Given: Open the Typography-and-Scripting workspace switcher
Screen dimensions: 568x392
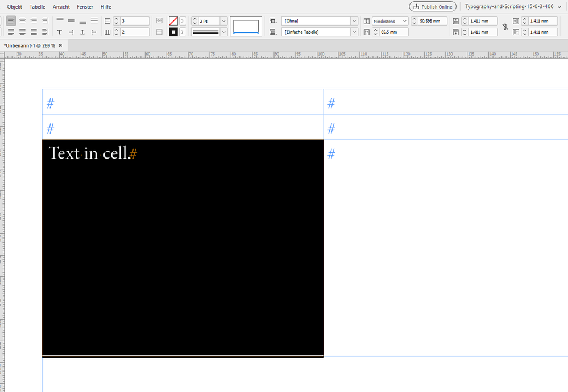Looking at the screenshot, I should 511,6.
